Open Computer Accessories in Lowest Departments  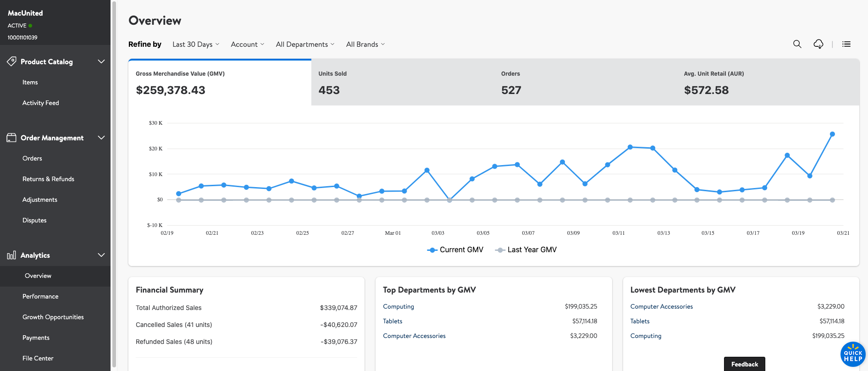tap(662, 307)
